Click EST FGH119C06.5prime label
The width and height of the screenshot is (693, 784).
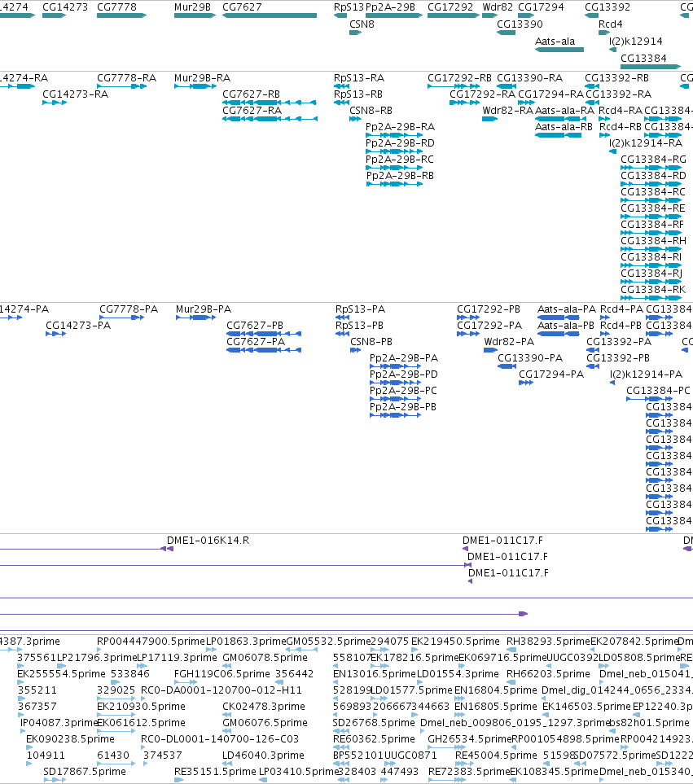pyautogui.click(x=222, y=674)
